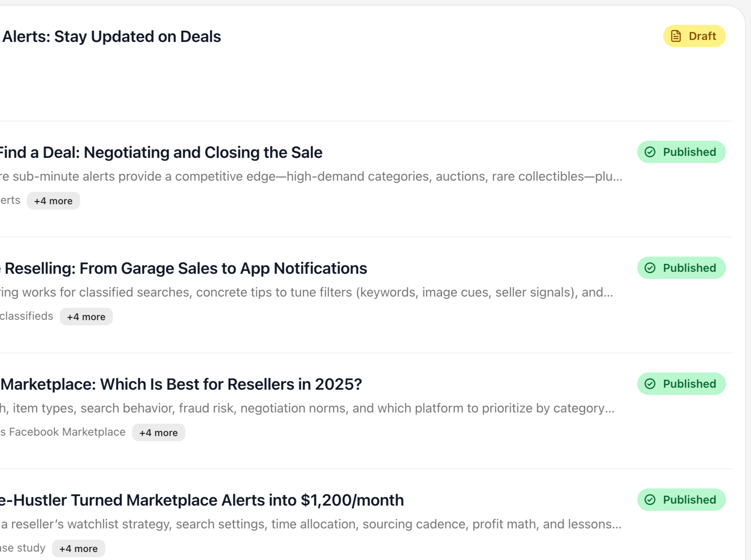Click the checkmark icon on the $1,200/month post badge
The width and height of the screenshot is (751, 560).
[x=651, y=500]
